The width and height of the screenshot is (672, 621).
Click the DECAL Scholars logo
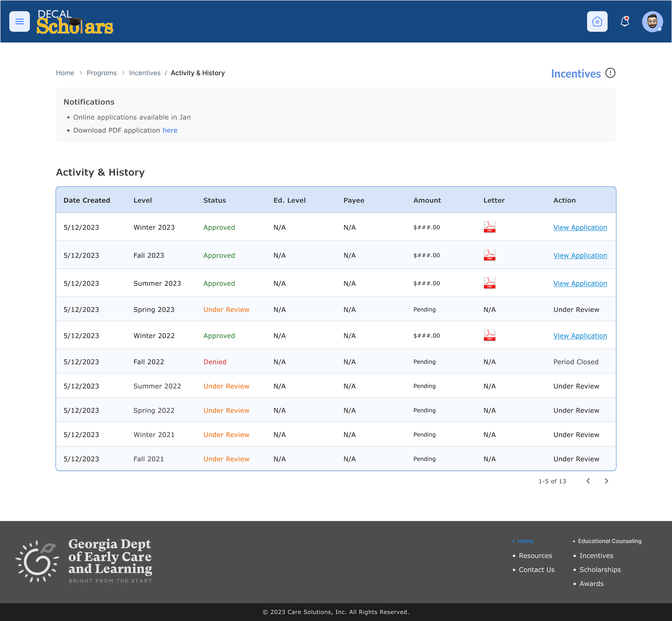[75, 22]
